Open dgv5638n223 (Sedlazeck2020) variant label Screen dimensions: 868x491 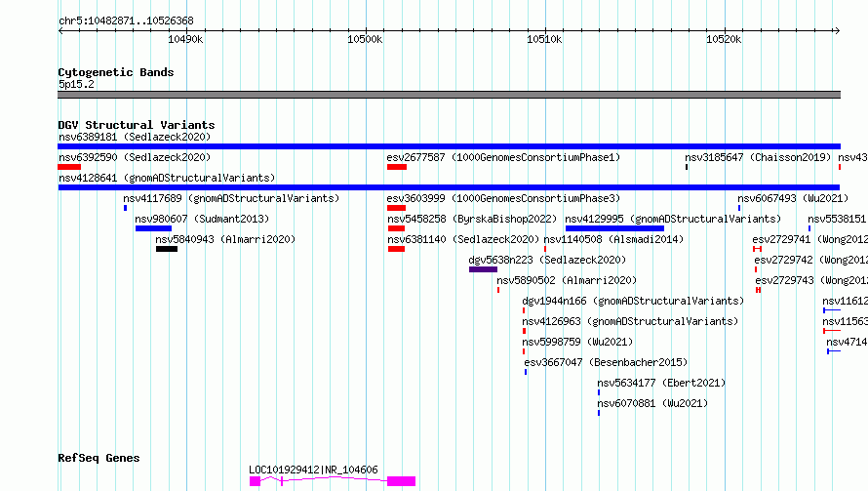[x=547, y=260]
